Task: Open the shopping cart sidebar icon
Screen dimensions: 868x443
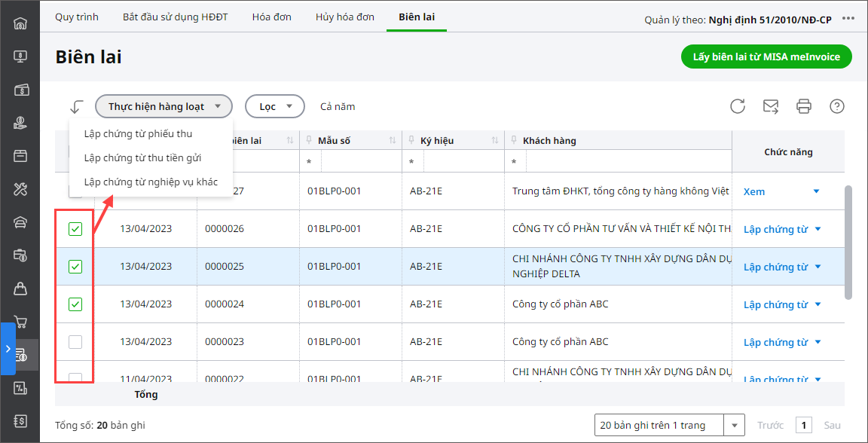Action: 20,322
